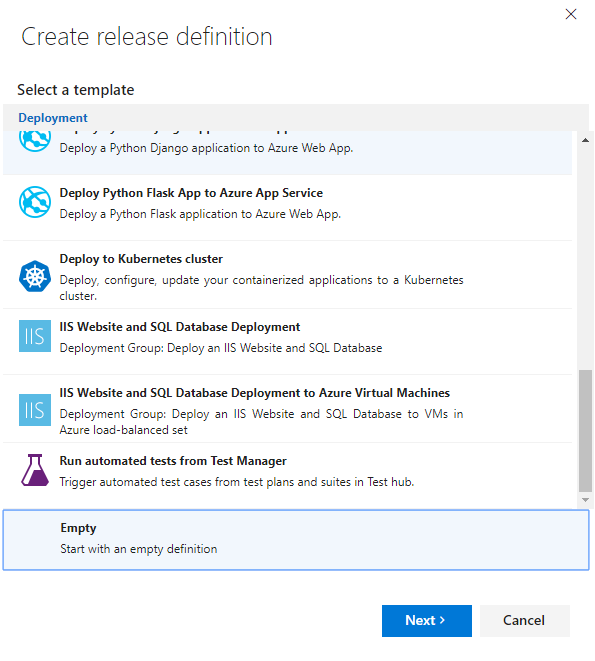The image size is (595, 661).
Task: Click the Azure Web App icon for Python Flask
Action: point(35,202)
